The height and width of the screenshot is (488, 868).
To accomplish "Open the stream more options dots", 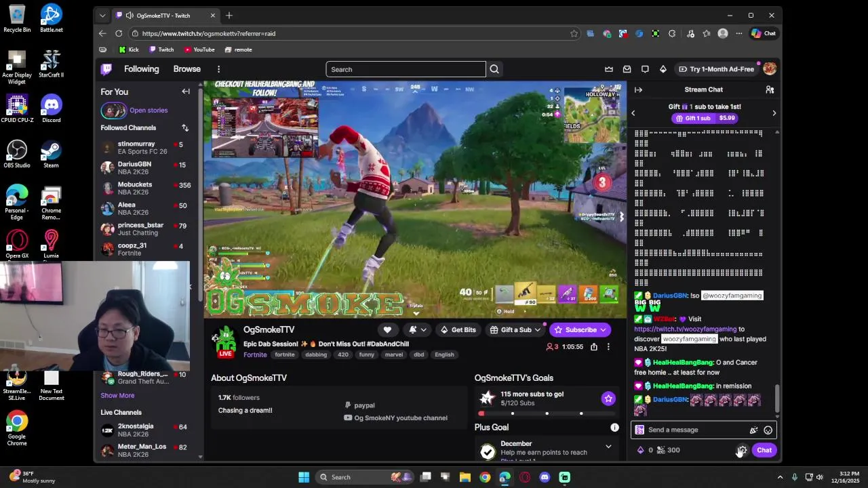I will [608, 347].
